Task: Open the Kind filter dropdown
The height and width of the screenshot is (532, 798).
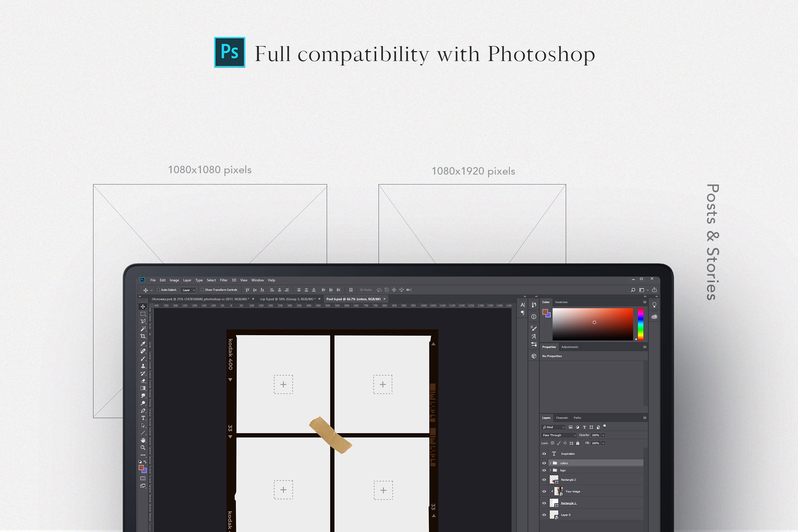Action: tap(553, 427)
